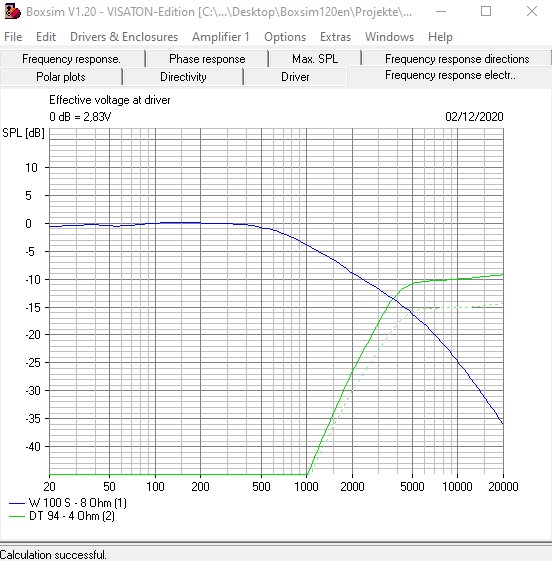Switch to the Driver tab
Screen dimensions: 552x561
[295, 77]
